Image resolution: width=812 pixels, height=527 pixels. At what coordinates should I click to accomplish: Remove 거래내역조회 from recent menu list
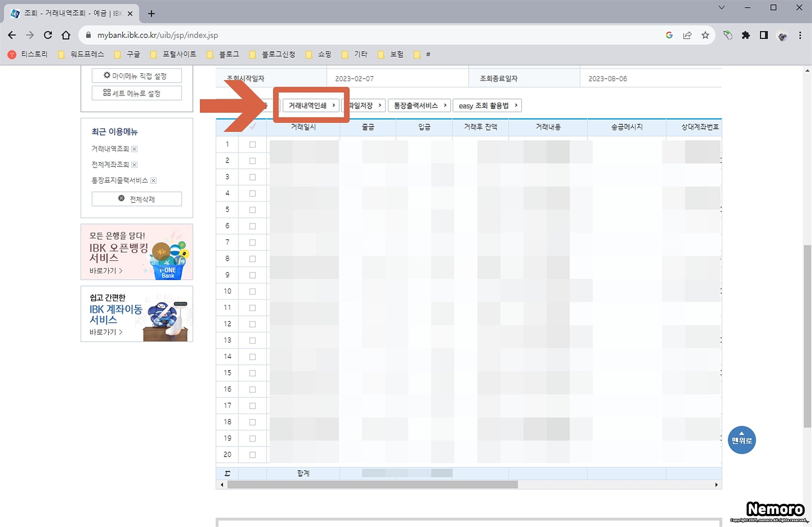click(x=134, y=149)
